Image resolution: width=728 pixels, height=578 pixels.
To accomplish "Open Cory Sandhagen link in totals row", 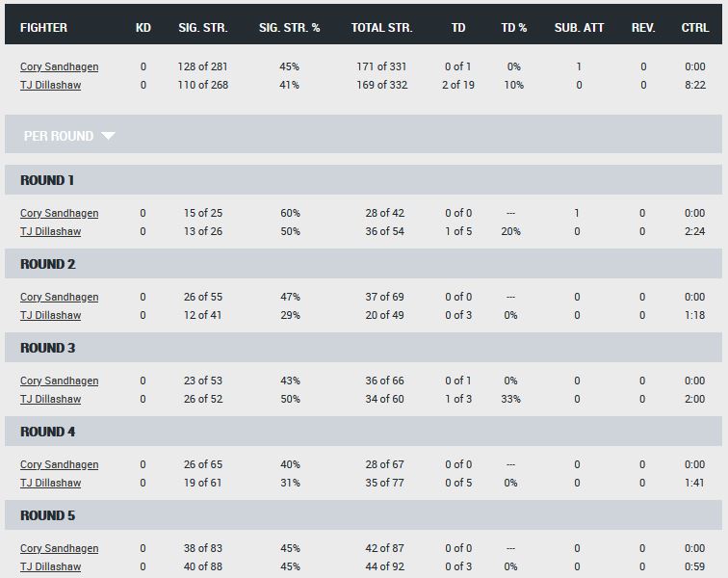I will click(60, 66).
